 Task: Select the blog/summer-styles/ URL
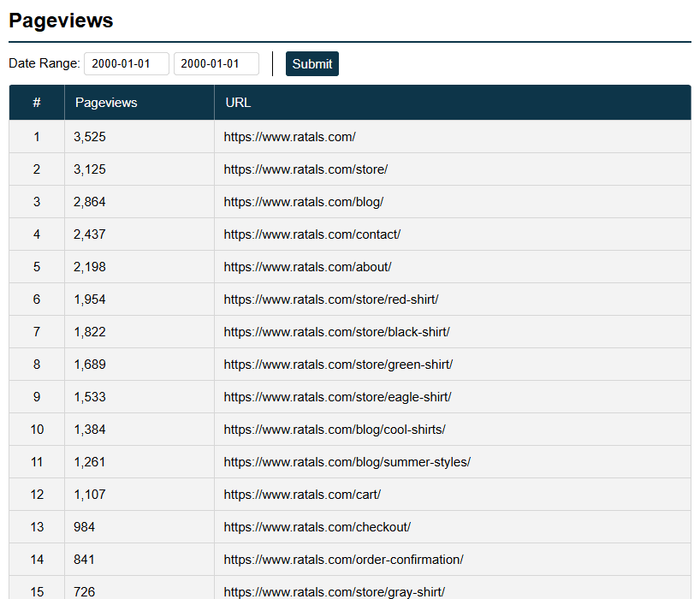click(347, 462)
